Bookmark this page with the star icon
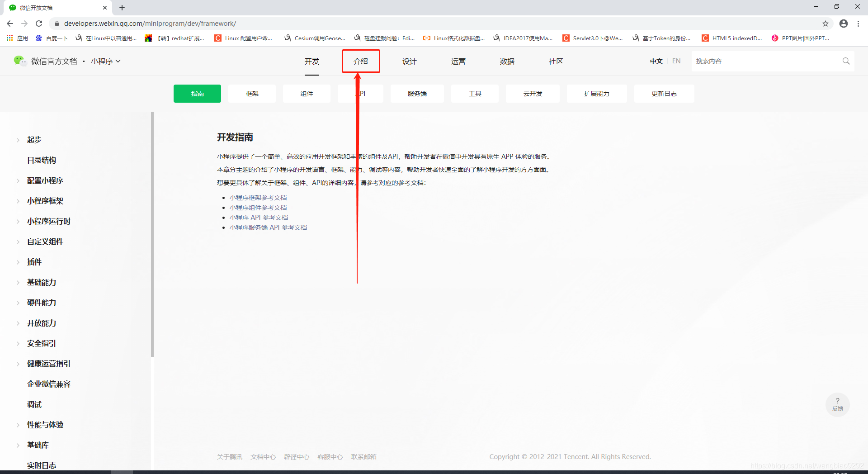The image size is (868, 474). 826,24
